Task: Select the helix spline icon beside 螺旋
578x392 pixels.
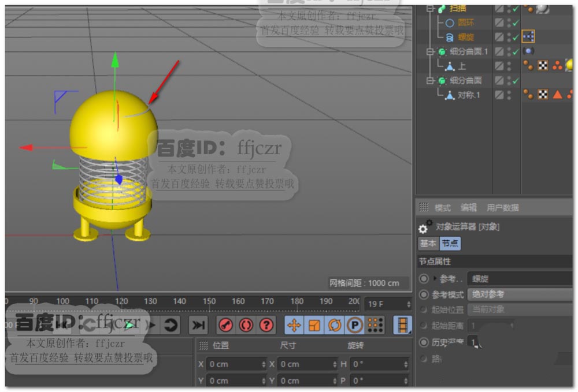Action: point(449,38)
